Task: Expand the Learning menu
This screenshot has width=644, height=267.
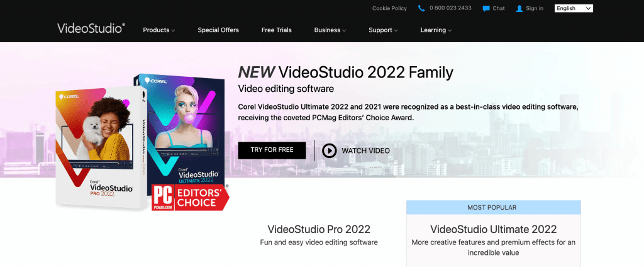Action: (436, 30)
